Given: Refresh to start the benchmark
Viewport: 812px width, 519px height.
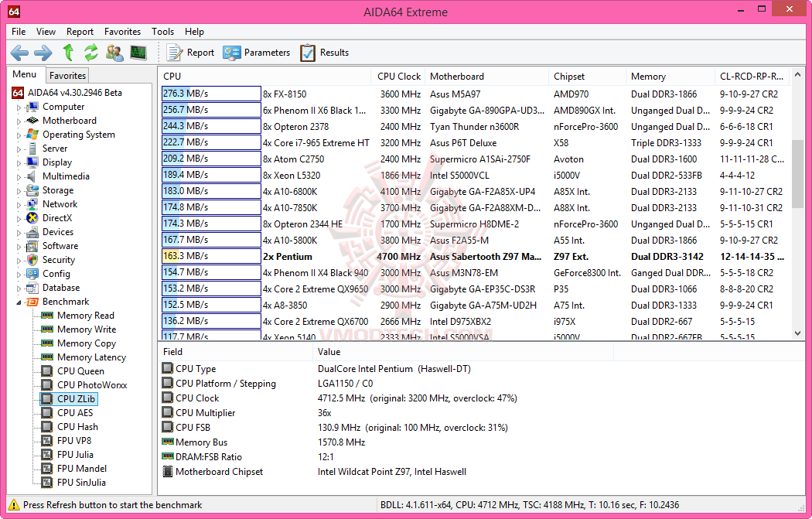Looking at the screenshot, I should pyautogui.click(x=91, y=53).
